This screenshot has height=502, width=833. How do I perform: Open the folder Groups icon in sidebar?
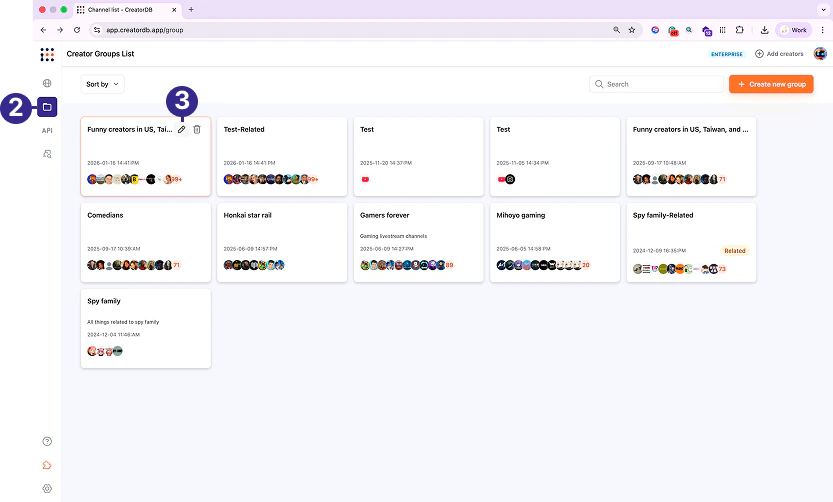point(47,107)
